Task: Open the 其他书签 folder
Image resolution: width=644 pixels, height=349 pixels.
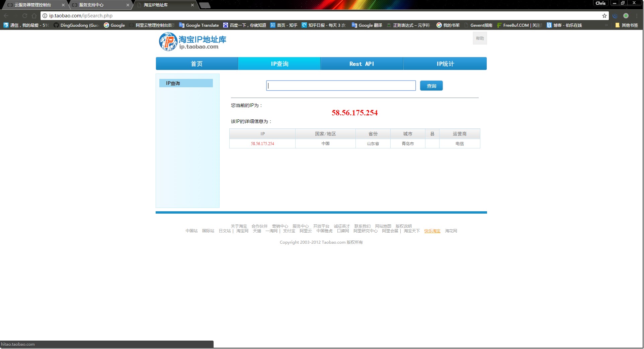Action: point(627,25)
